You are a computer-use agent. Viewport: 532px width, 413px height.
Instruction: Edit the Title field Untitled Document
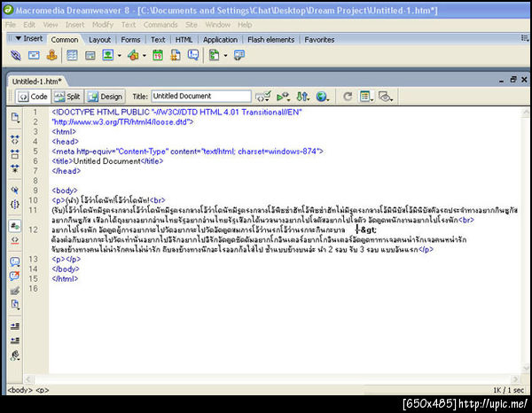point(201,97)
